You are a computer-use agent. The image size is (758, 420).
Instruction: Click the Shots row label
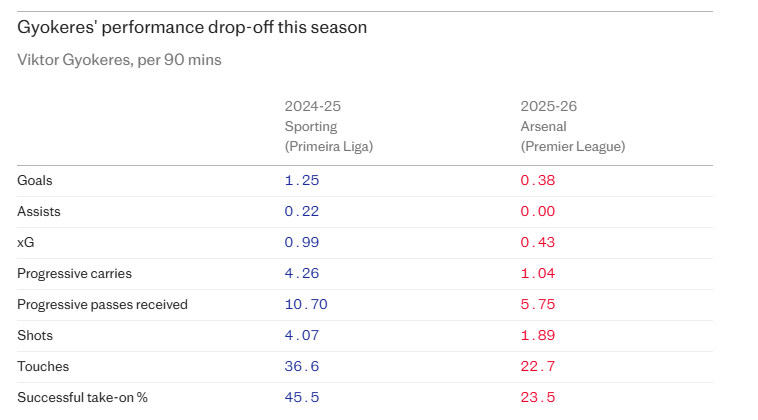(x=35, y=336)
